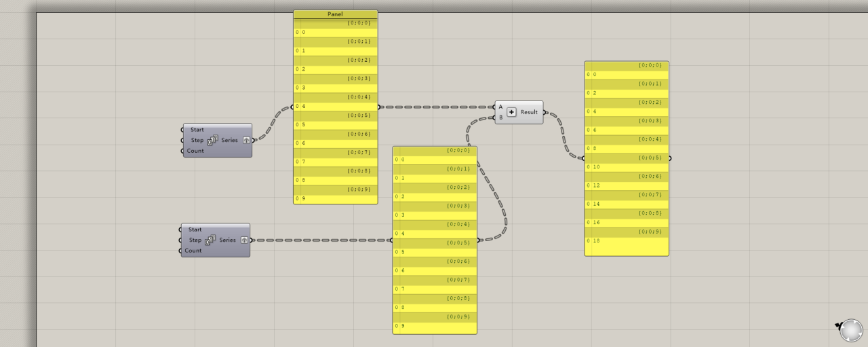
Task: Select the row with value 18 in result panel
Action: coord(627,241)
